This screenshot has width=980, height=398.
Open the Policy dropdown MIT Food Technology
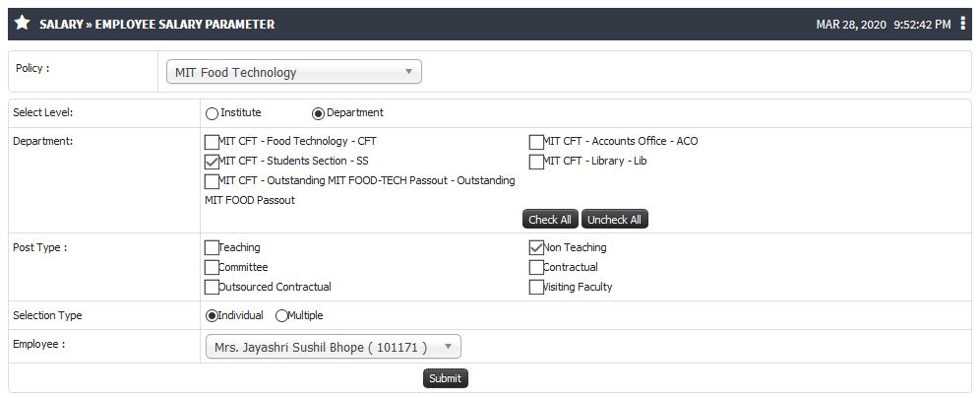[294, 72]
